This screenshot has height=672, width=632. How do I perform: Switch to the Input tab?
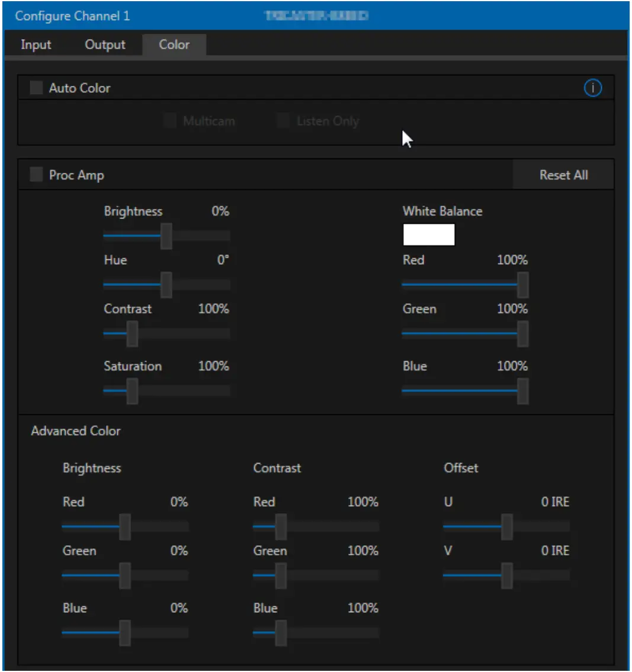click(36, 44)
